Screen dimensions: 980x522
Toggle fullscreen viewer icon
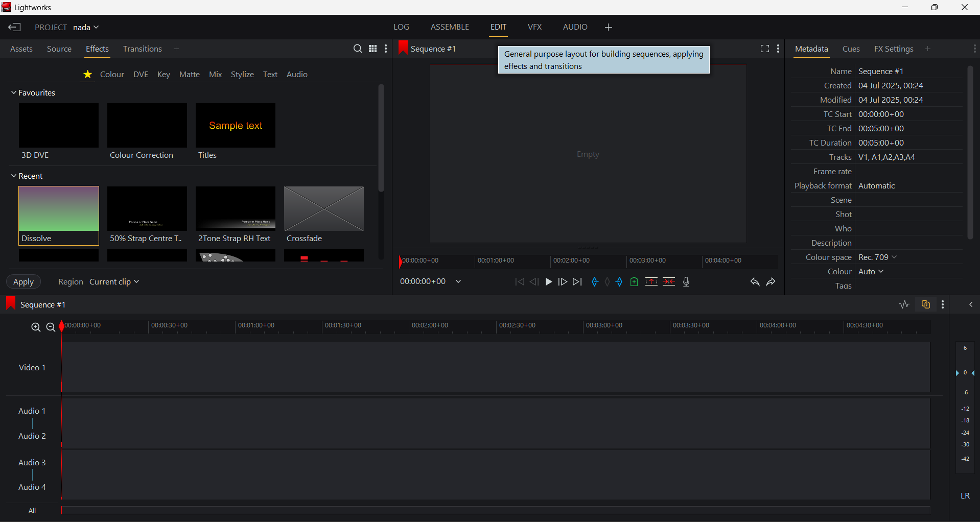pyautogui.click(x=765, y=49)
